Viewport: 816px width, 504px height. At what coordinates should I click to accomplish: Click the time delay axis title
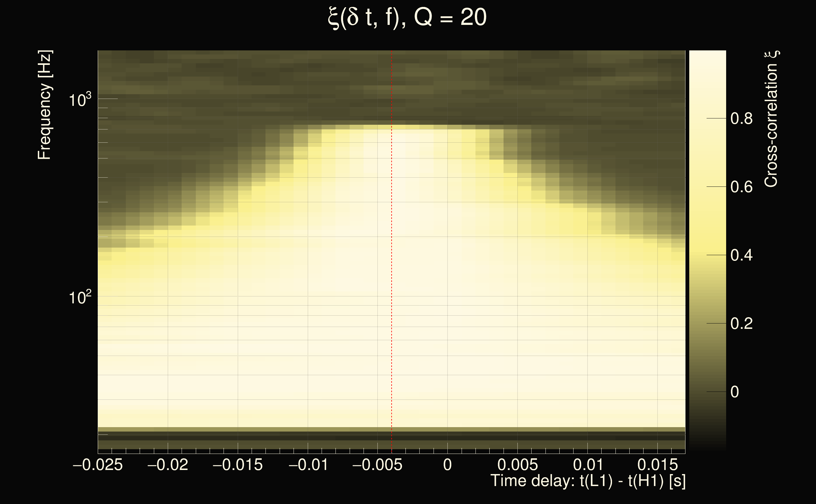point(588,481)
